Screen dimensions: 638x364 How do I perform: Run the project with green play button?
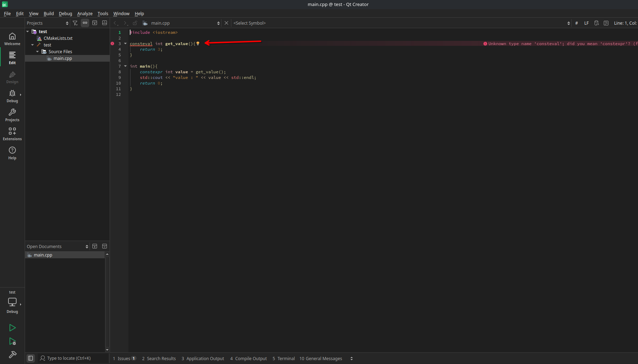tap(12, 328)
